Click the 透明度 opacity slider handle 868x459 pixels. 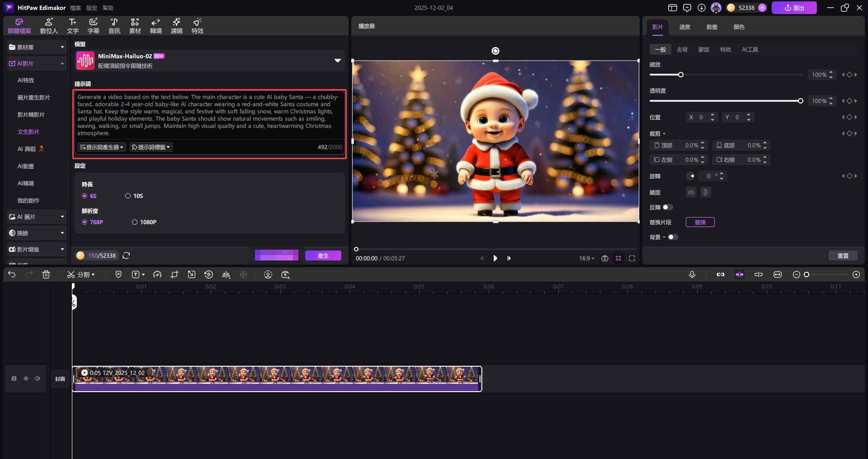tap(800, 101)
